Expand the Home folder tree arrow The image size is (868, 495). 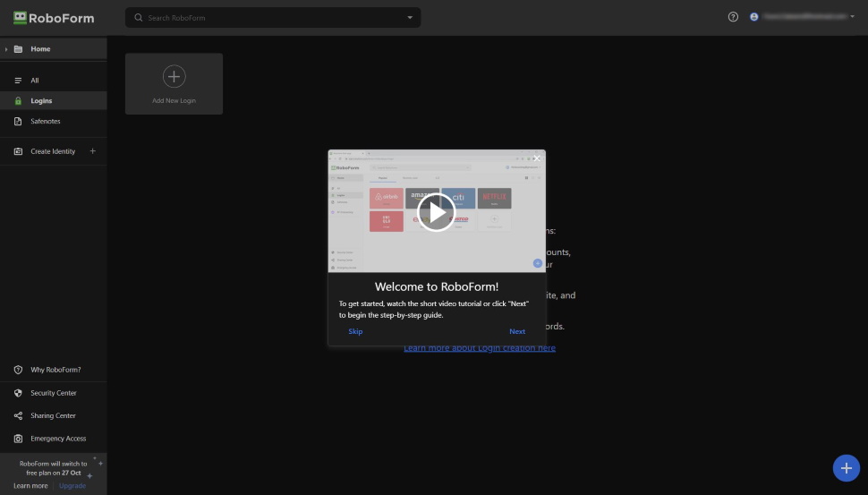(6, 49)
